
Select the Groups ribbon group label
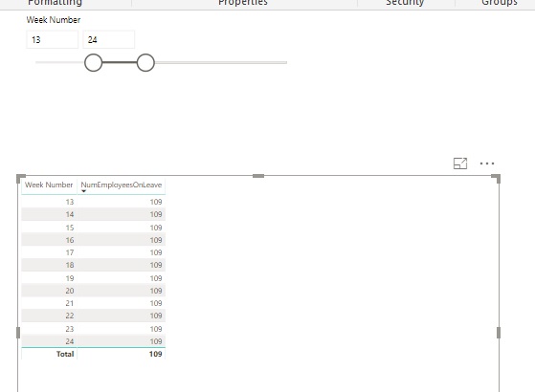tap(500, 3)
